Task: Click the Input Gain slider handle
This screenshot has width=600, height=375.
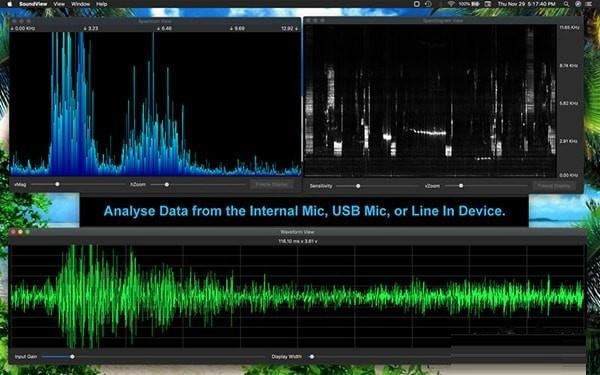Action: coord(72,357)
